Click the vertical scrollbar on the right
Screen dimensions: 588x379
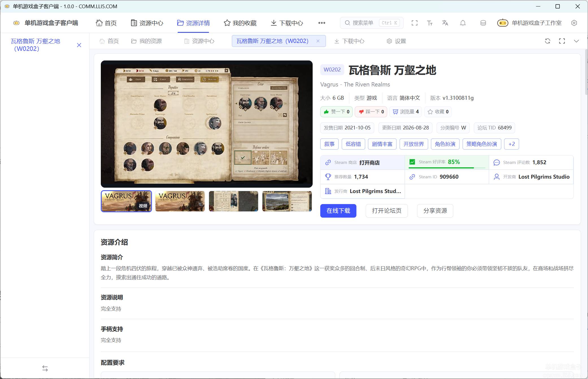coord(586,72)
